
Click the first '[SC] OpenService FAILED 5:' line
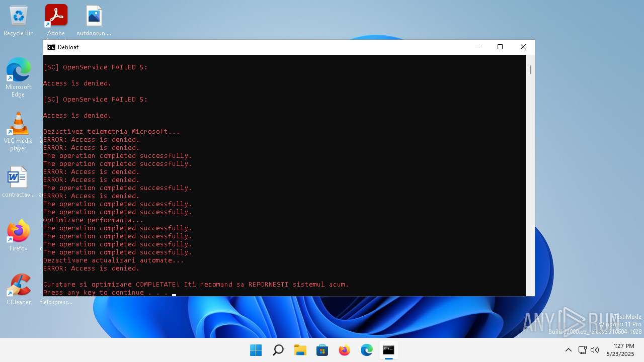click(95, 67)
